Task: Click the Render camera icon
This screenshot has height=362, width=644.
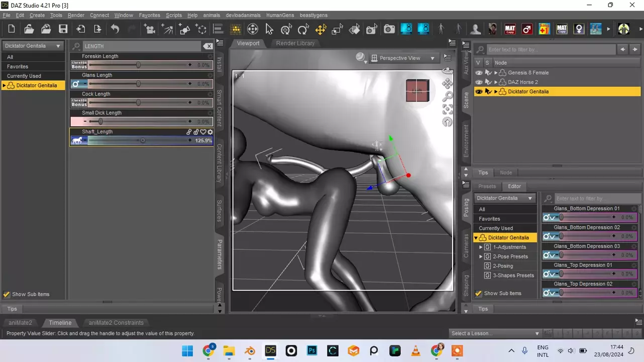Action: [x=389, y=29]
